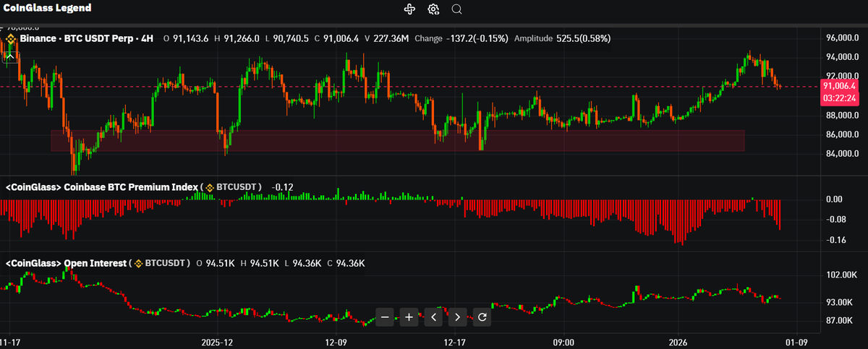Image resolution: width=868 pixels, height=349 pixels.
Task: Click the 96,000.0 price axis label
Action: click(842, 38)
